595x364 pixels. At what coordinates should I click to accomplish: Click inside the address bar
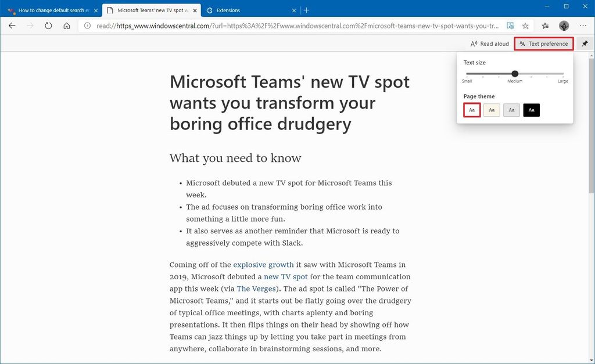(291, 26)
